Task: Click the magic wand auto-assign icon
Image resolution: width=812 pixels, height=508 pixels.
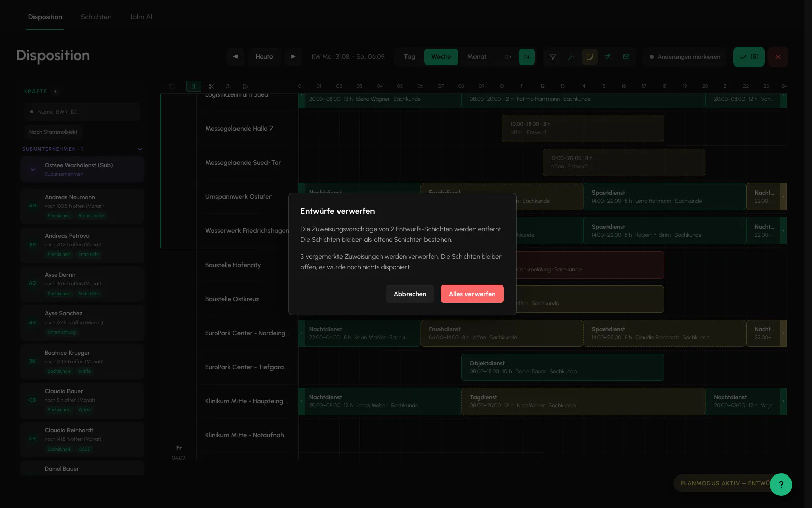Action: (571, 57)
